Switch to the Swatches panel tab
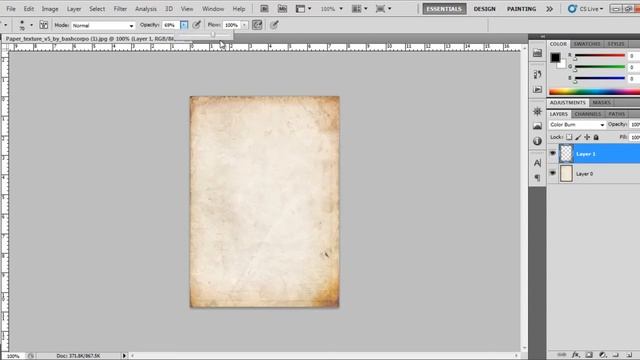The image size is (640, 360). [587, 44]
